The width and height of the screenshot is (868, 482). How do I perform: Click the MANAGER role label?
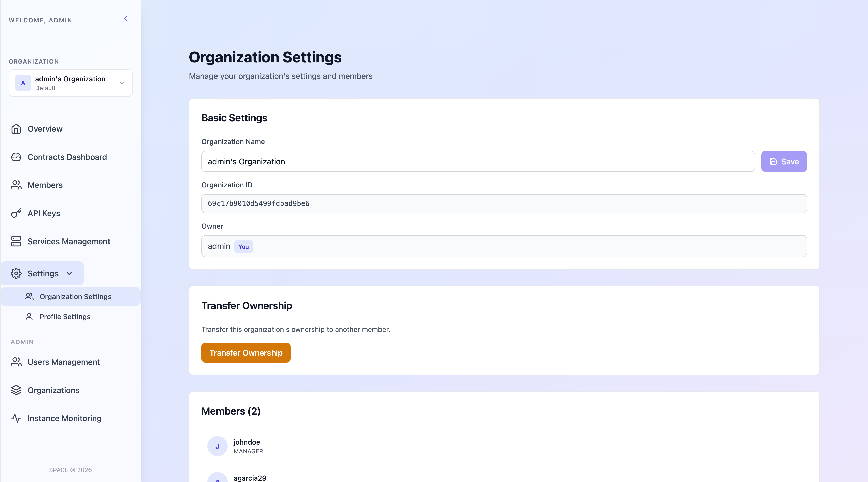click(248, 451)
